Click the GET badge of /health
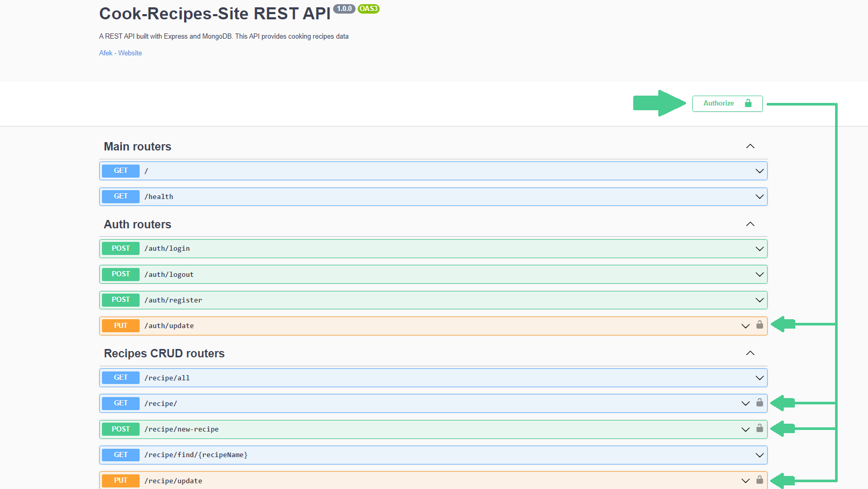Image resolution: width=868 pixels, height=489 pixels. click(x=121, y=196)
